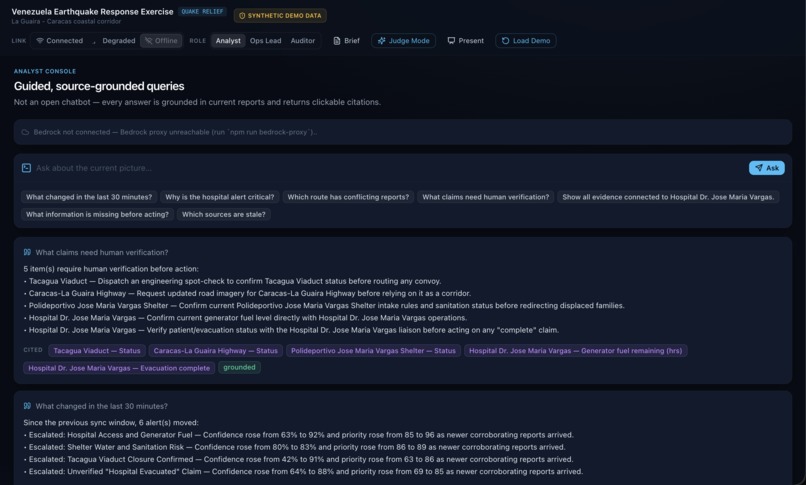Open citation 'Generator fuel remaining (hrs)'
Screen dimensions: 806x485
point(576,350)
